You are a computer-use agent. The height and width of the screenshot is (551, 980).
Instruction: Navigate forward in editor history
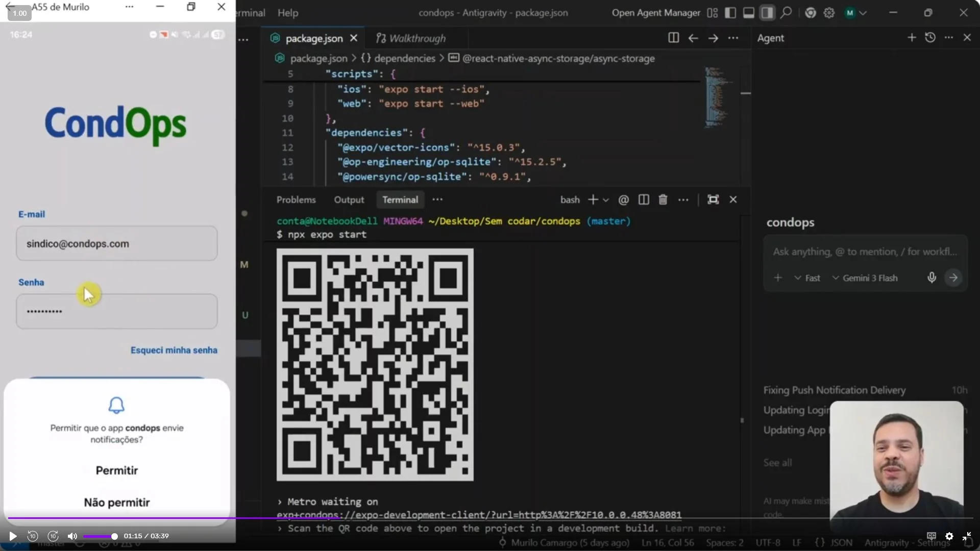click(713, 38)
